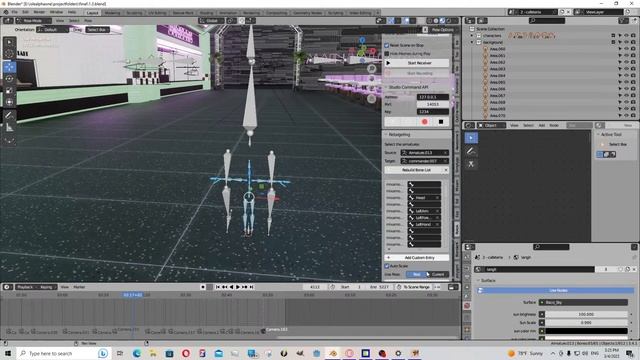Select the Select Box tool in viewport
Viewport: 640px width, 360px height.
coord(9,42)
